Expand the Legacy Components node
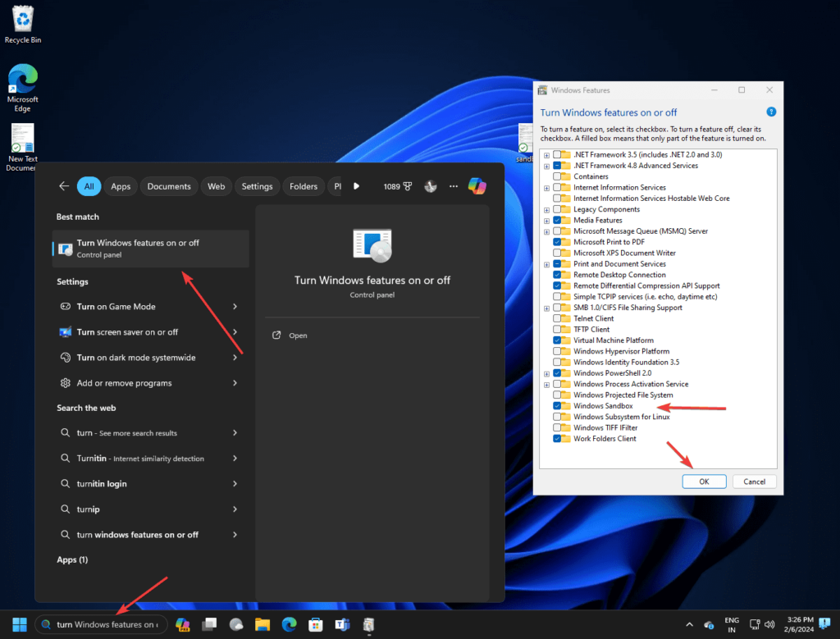The image size is (840, 639). pos(546,210)
